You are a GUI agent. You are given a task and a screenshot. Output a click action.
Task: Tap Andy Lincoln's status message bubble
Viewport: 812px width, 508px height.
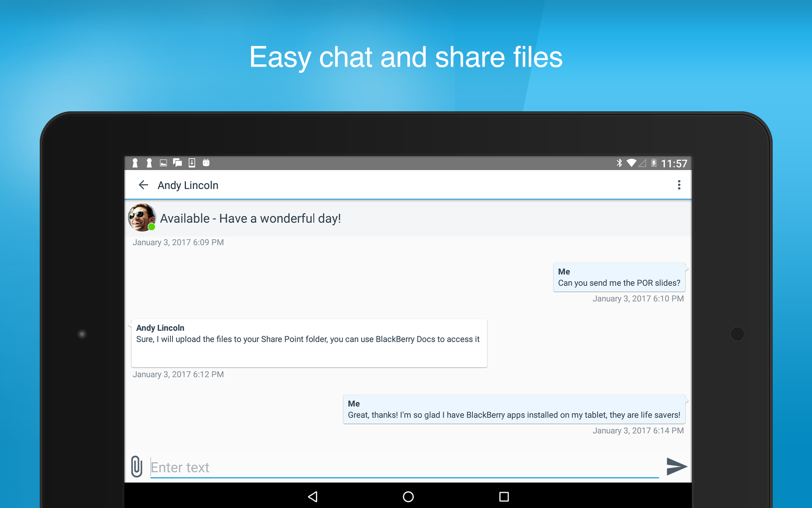250,218
